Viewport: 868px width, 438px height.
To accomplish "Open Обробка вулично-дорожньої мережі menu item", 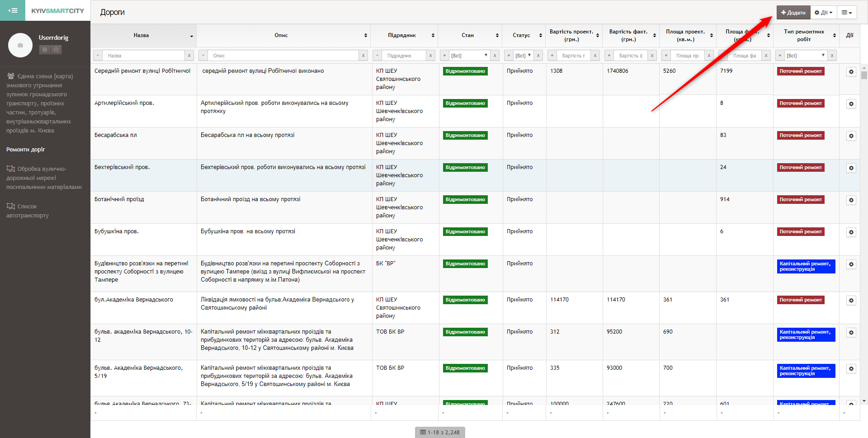I will pyautogui.click(x=44, y=178).
